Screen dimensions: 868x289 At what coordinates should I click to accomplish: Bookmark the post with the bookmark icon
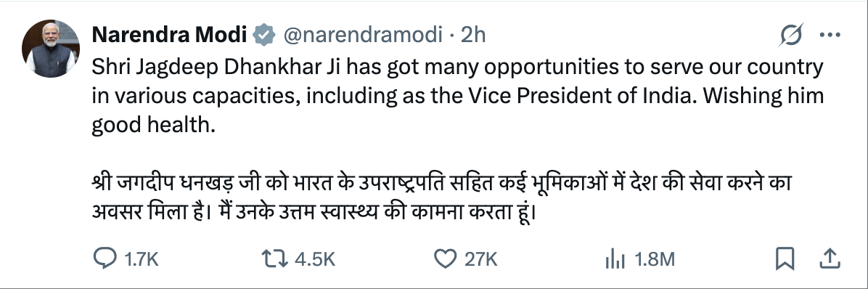[x=785, y=259]
